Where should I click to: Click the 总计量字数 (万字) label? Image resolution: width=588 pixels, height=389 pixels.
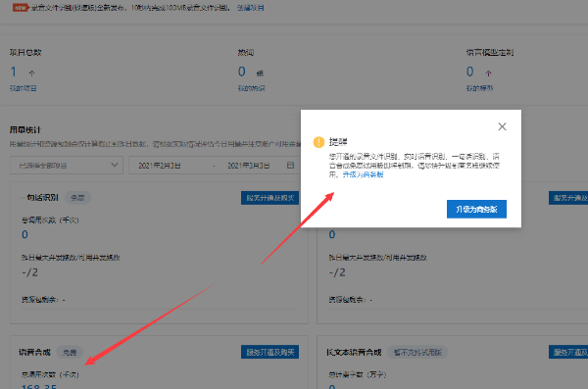[x=358, y=374]
